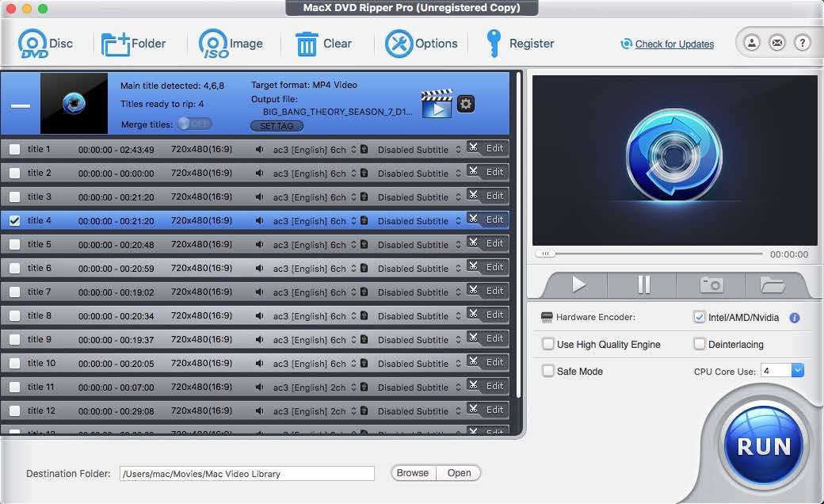Click the mail contact icon top right
This screenshot has width=824, height=504.
click(776, 43)
